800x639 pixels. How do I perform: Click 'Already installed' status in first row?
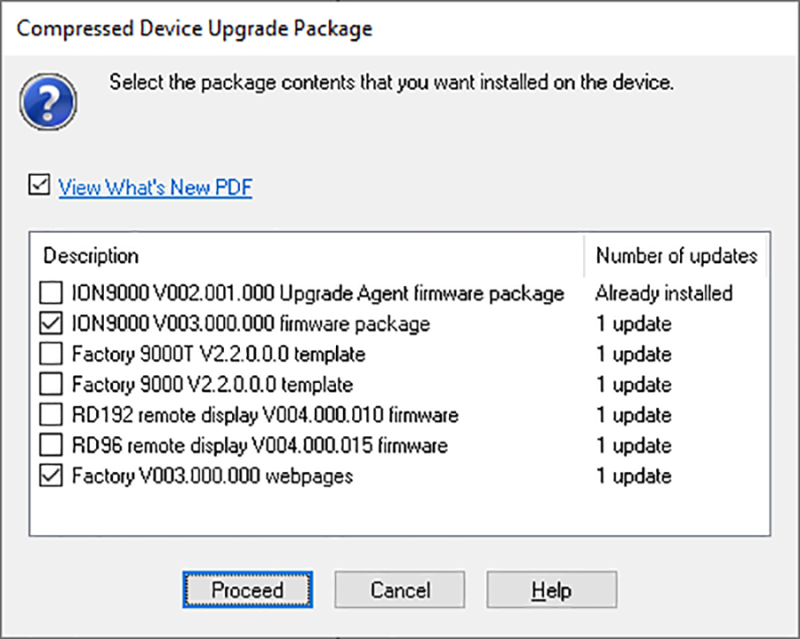[664, 293]
